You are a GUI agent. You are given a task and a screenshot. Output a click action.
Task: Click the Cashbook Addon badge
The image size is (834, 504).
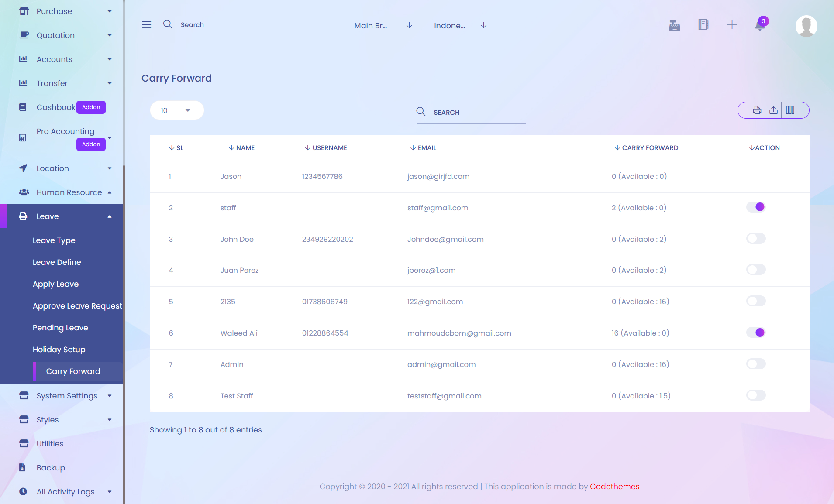(91, 107)
